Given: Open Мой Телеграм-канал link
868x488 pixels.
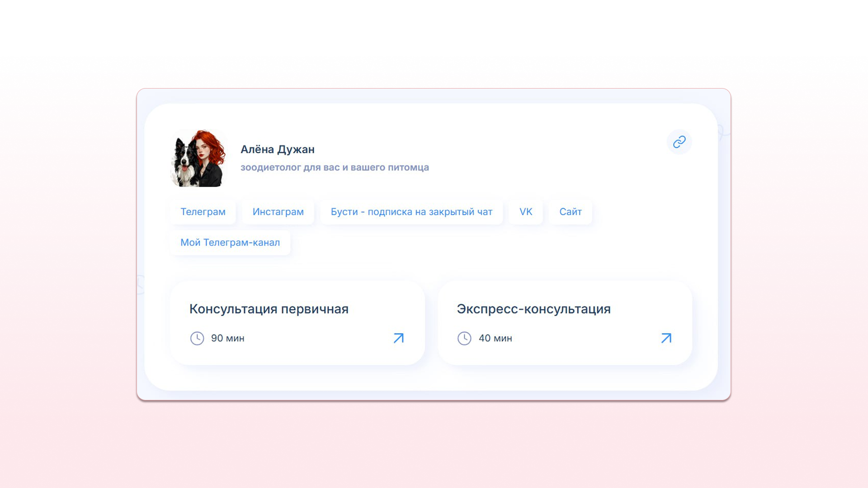Looking at the screenshot, I should pyautogui.click(x=230, y=243).
